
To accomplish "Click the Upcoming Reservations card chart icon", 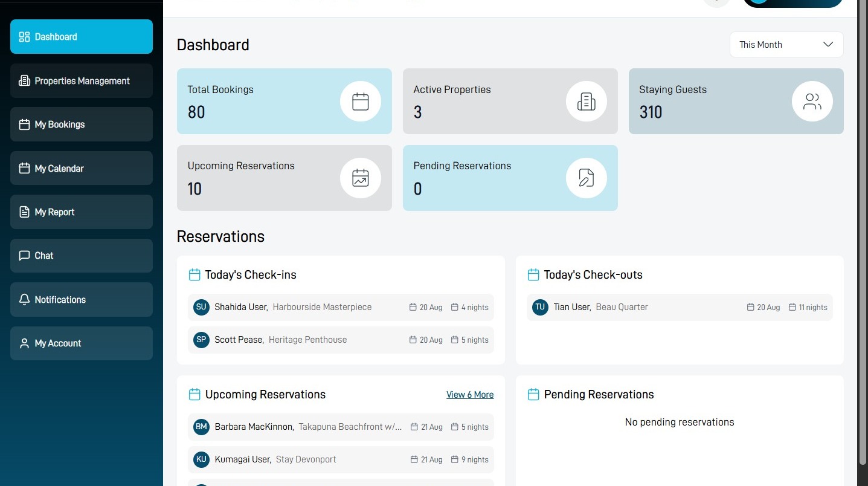I will [361, 178].
